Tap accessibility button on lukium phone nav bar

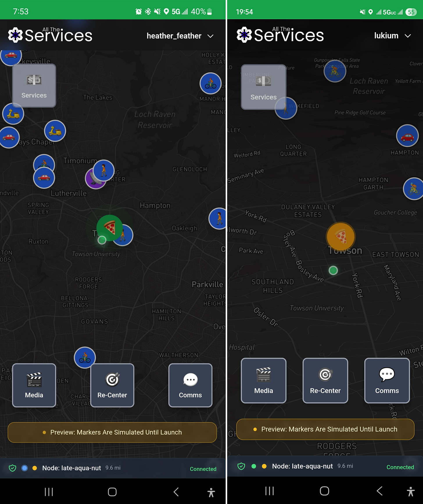tap(411, 491)
